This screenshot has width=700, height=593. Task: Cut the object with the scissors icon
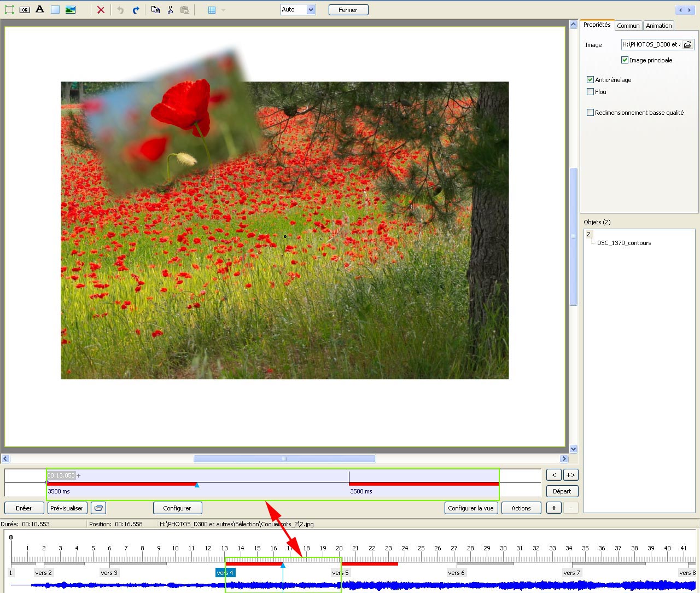tap(170, 10)
